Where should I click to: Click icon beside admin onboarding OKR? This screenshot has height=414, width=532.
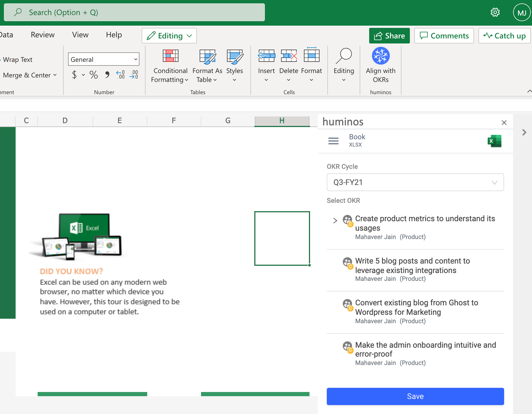pyautogui.click(x=348, y=347)
